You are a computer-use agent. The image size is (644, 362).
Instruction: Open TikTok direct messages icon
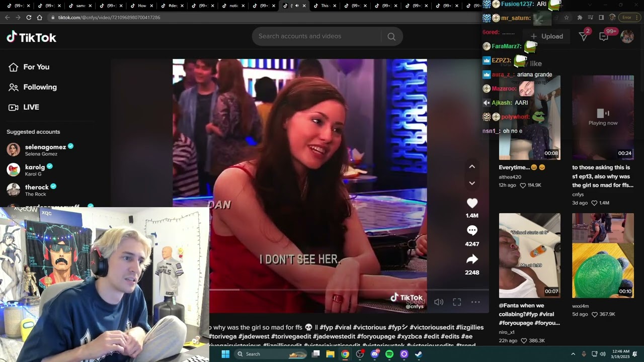584,36
